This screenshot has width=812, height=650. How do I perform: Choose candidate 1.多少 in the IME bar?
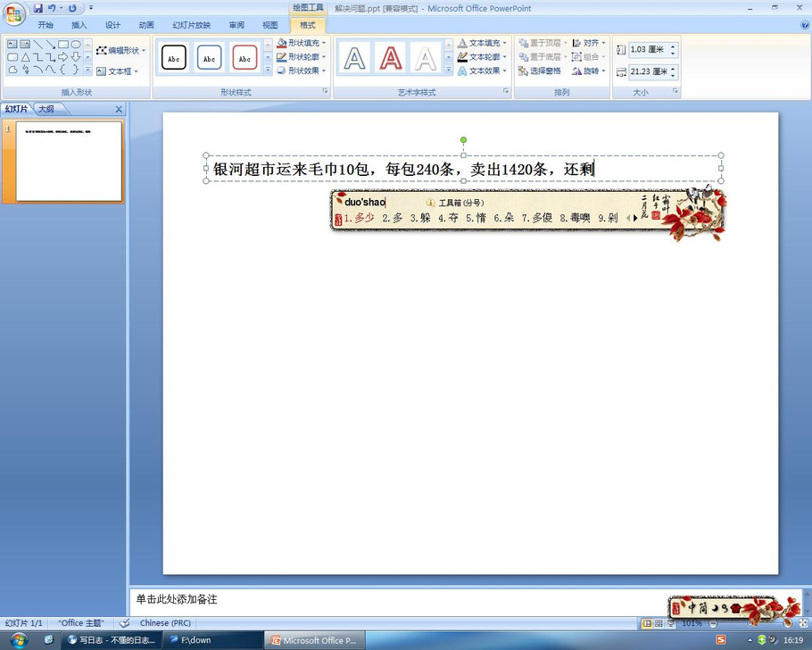[359, 217]
